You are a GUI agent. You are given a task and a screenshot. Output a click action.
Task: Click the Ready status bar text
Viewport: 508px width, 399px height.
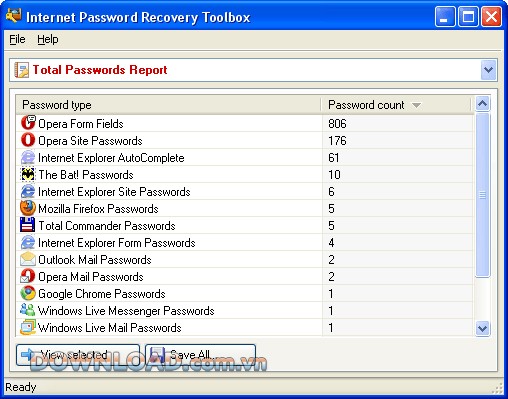[x=21, y=387]
